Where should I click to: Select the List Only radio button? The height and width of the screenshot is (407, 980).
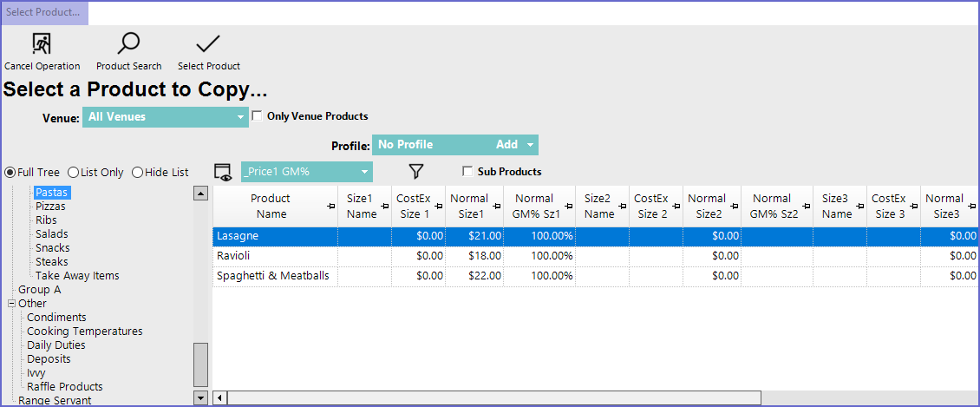coord(73,173)
